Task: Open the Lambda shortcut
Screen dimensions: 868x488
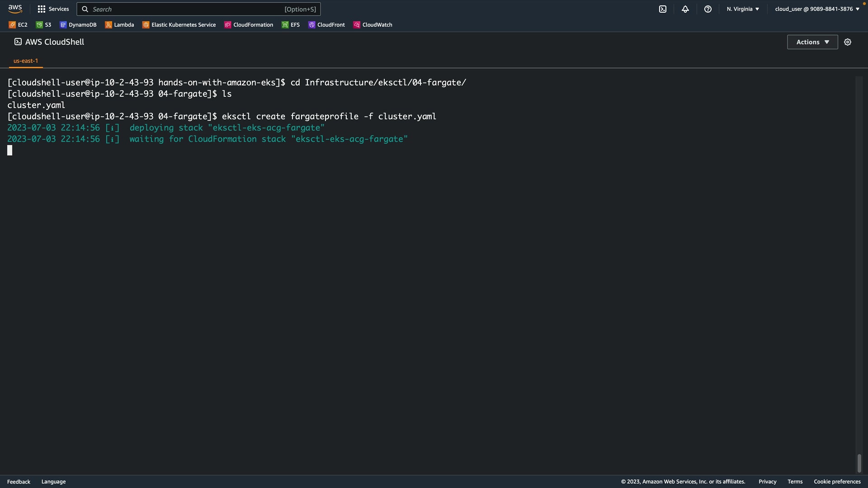Action: click(x=119, y=25)
